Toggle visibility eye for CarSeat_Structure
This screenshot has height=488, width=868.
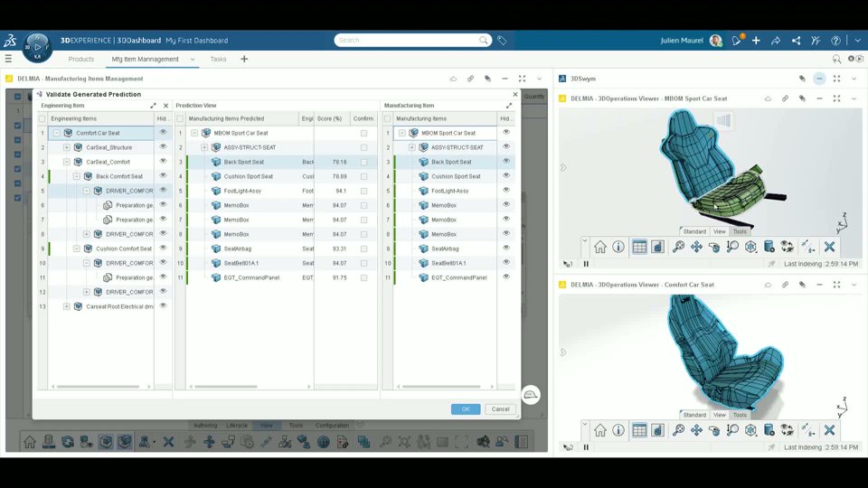tap(164, 146)
